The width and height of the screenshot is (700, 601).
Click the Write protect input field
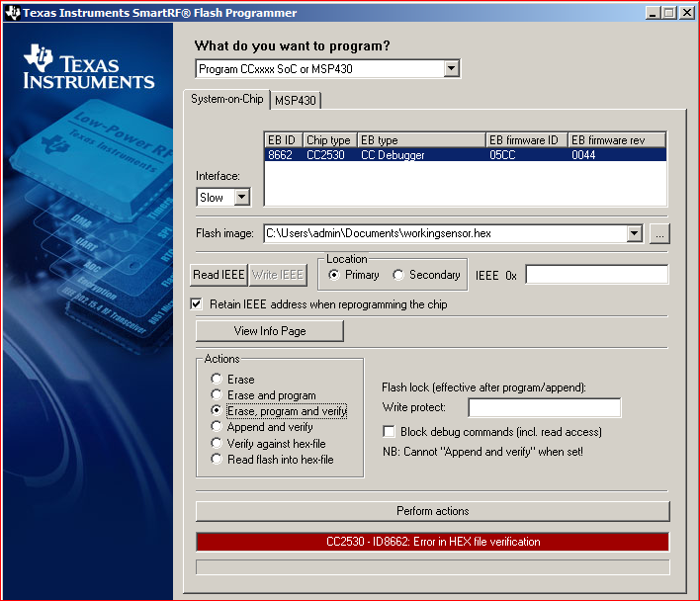[544, 407]
